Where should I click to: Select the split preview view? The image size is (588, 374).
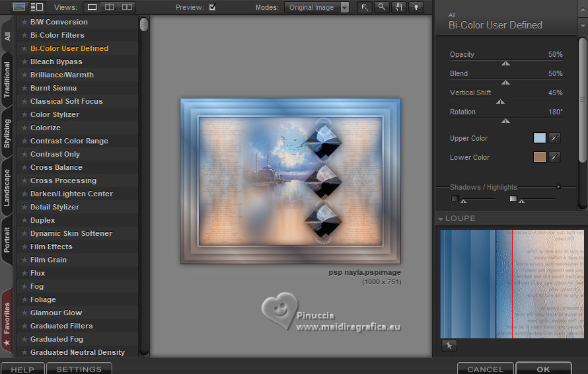pyautogui.click(x=109, y=7)
